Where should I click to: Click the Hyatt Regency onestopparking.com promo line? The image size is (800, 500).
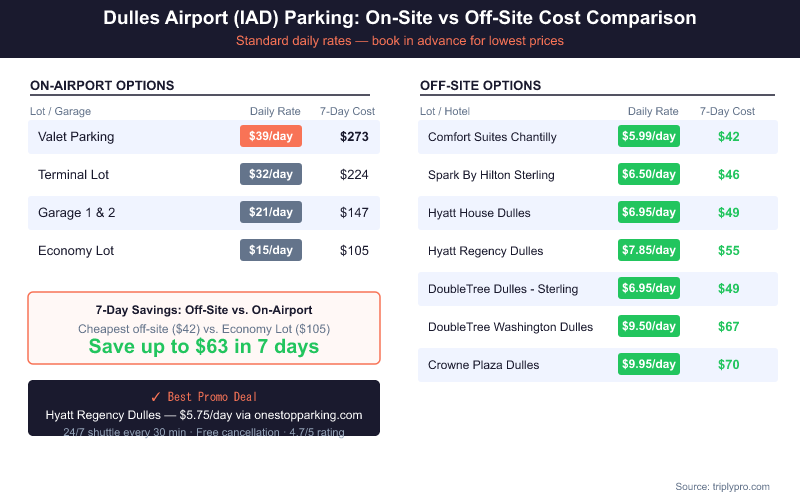[204, 415]
